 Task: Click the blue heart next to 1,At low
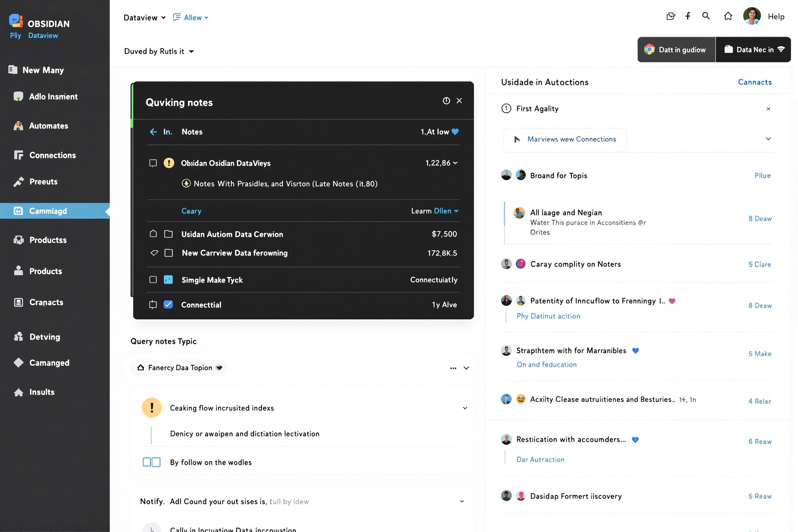click(x=455, y=132)
